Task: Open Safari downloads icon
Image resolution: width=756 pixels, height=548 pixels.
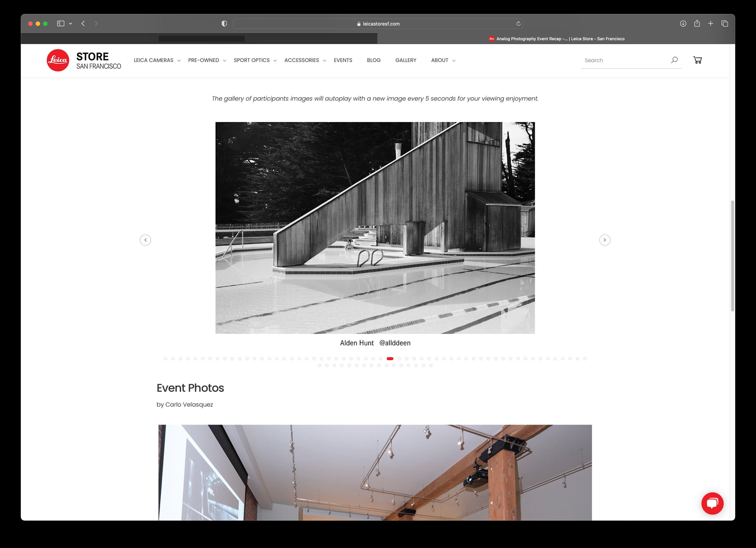Action: 683,23
